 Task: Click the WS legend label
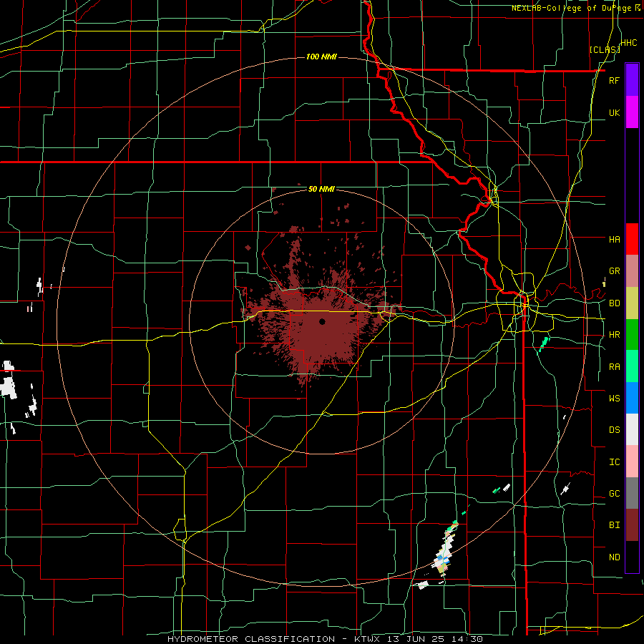pos(614,398)
